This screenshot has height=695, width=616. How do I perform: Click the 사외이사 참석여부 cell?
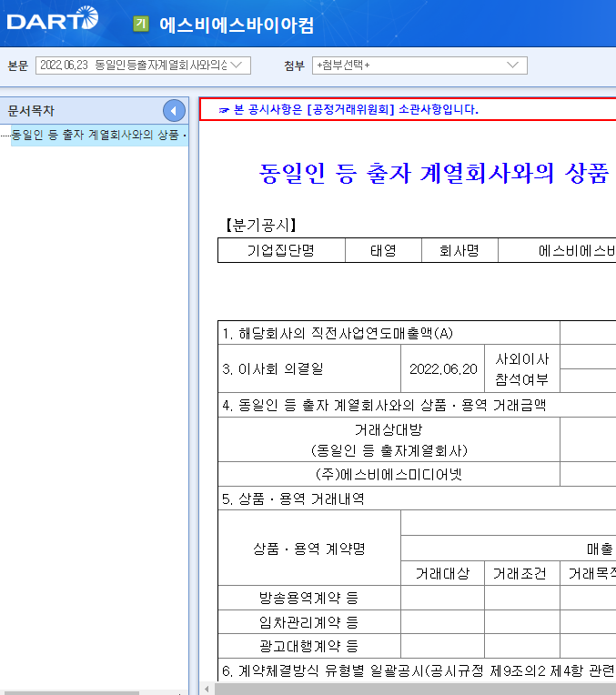pos(522,368)
